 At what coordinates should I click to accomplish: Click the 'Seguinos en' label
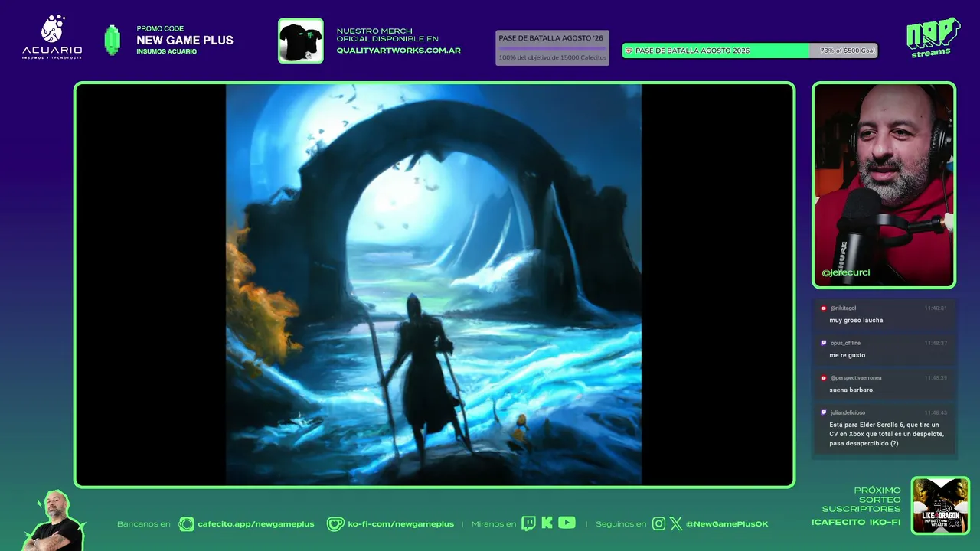pyautogui.click(x=621, y=524)
